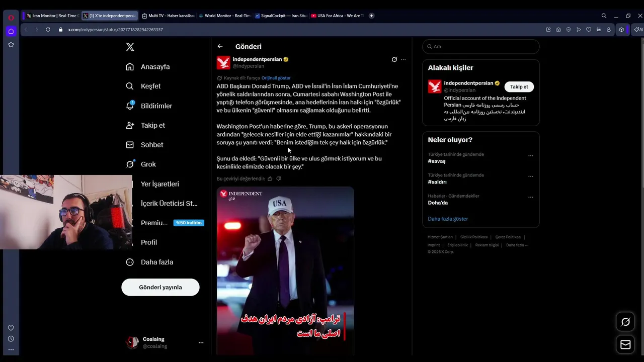Open Çerez Politikası footer link
Image resolution: width=644 pixels, height=362 pixels.
508,237
